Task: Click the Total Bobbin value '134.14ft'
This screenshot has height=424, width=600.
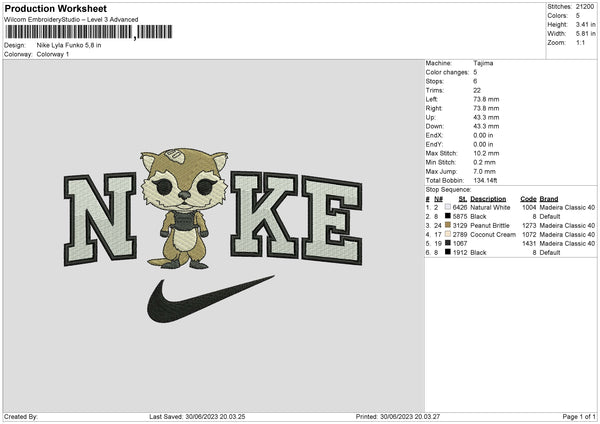Action: [485, 181]
